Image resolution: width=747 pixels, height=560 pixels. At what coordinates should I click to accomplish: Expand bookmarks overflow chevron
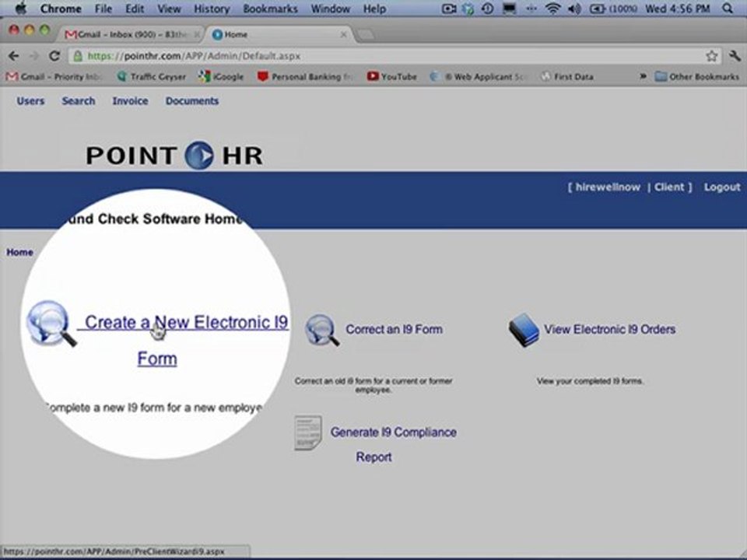(x=643, y=76)
